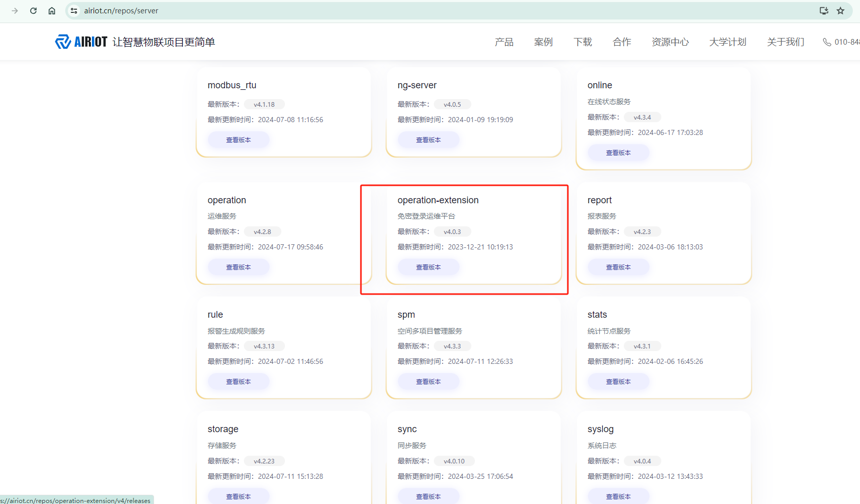Click the operation-extension card title

(438, 200)
